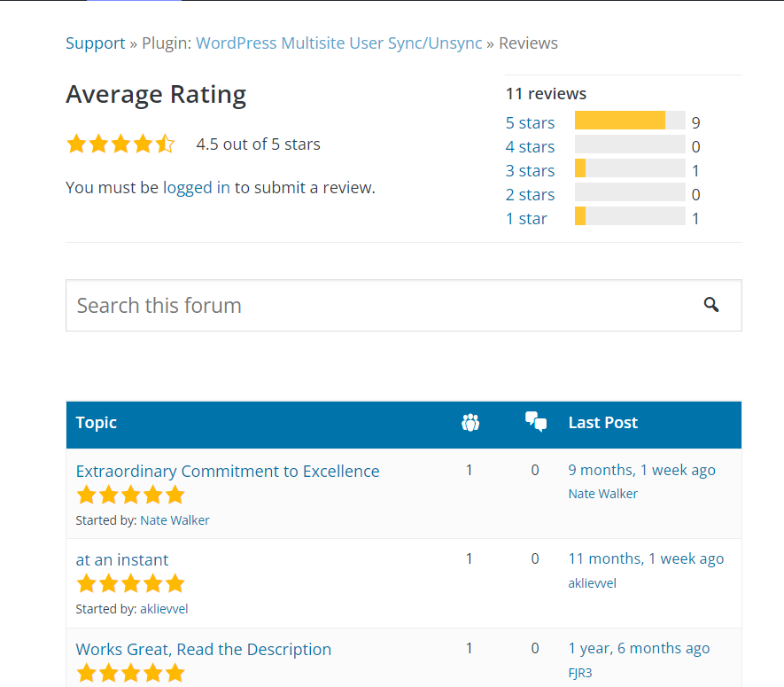Click star rating under Works Great review
Viewport: 784px width, 687px height.
pos(130,673)
